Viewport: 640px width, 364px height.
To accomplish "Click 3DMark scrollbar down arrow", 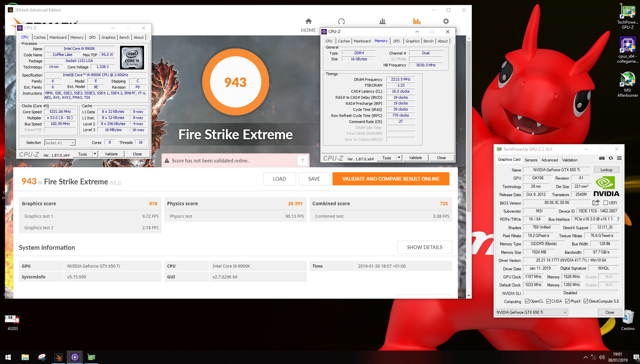I will pyautogui.click(x=469, y=296).
